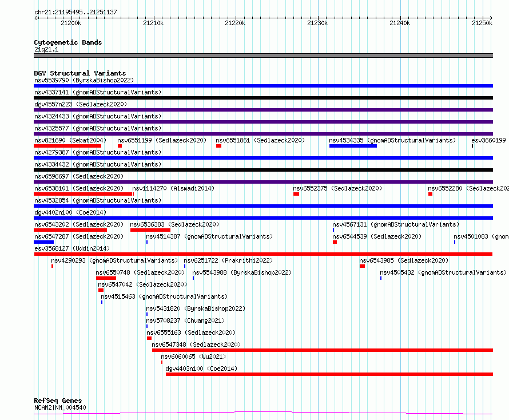Click nsv6550748 (Sedlazeck2020) label

140,272
